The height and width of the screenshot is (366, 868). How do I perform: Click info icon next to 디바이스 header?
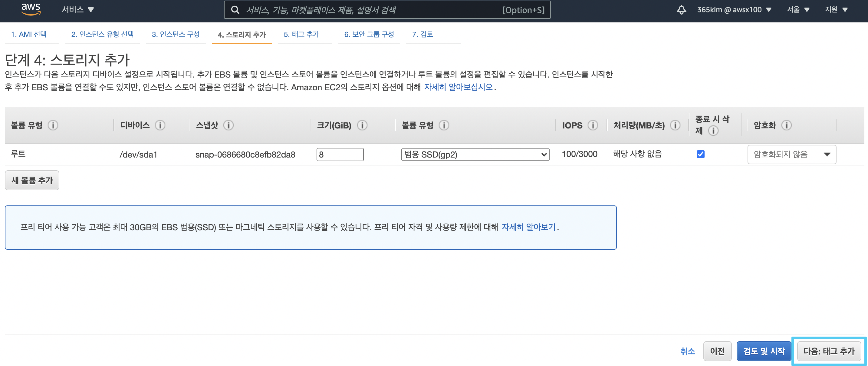tap(160, 125)
